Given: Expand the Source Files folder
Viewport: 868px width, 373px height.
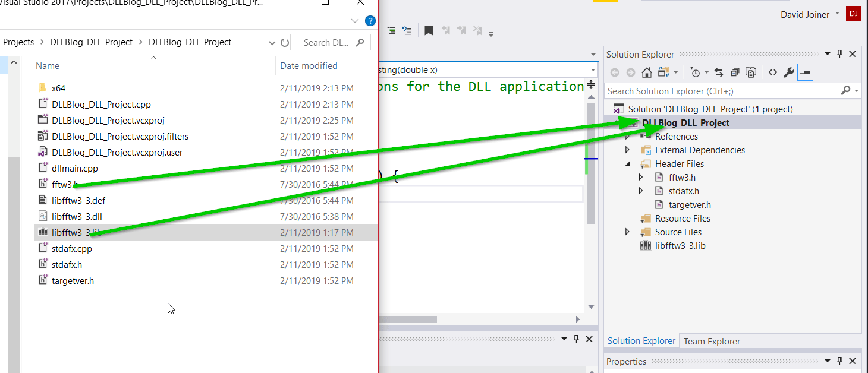Looking at the screenshot, I should coord(628,232).
